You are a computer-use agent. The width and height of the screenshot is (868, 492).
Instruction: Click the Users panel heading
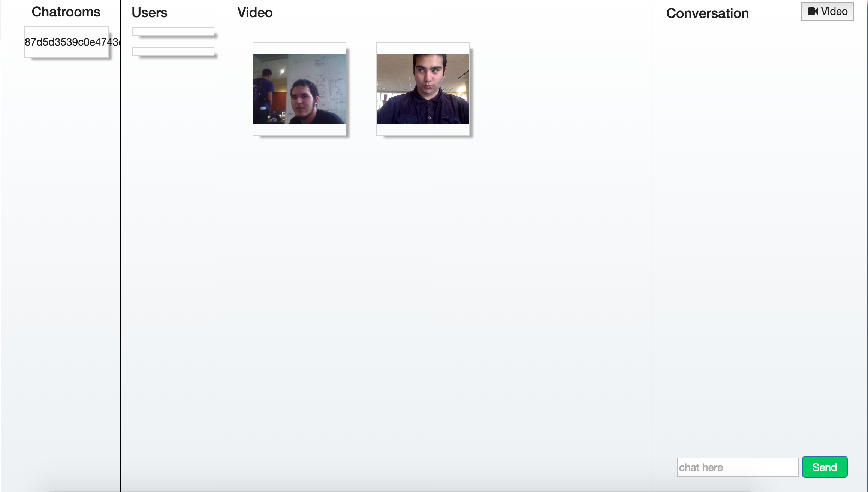pos(150,13)
